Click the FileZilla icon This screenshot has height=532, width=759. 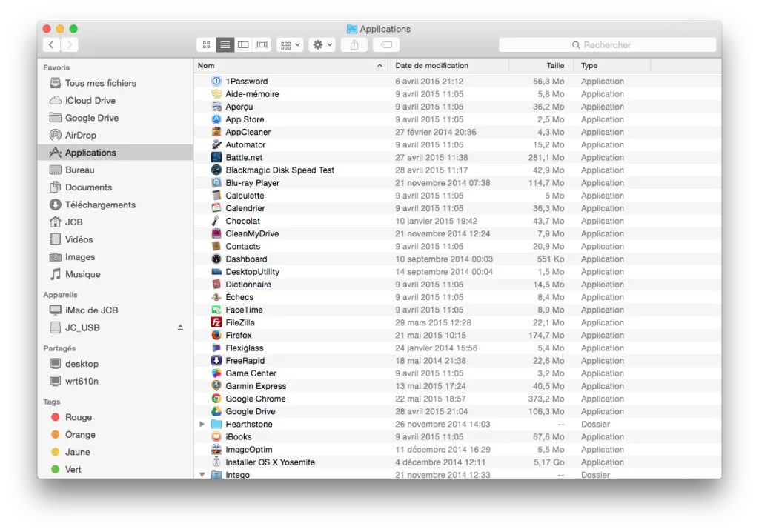pos(216,322)
